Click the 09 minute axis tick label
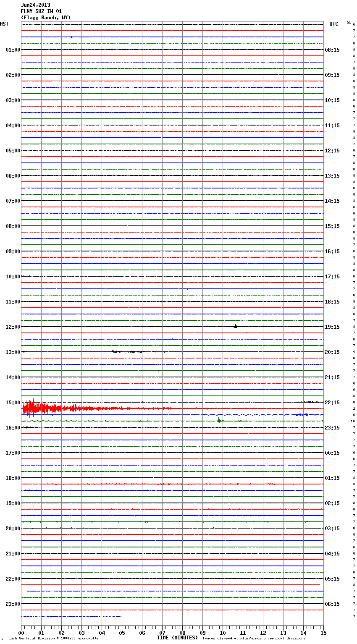 [202, 633]
